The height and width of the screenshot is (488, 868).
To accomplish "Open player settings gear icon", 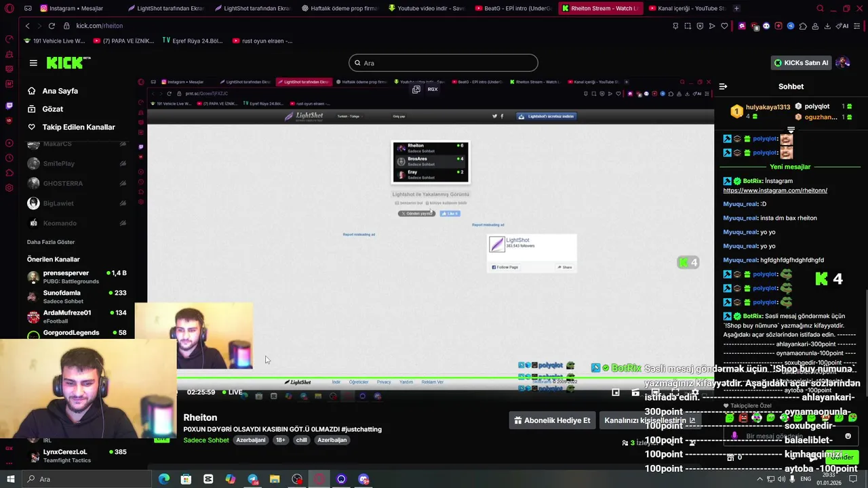I will pyautogui.click(x=694, y=392).
